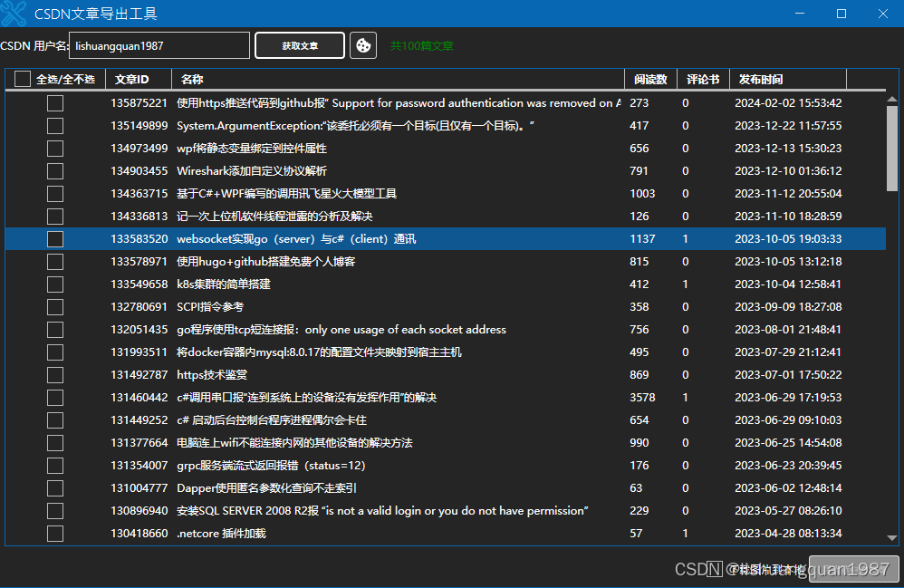Minimize the CSDN export tool window

click(x=800, y=14)
